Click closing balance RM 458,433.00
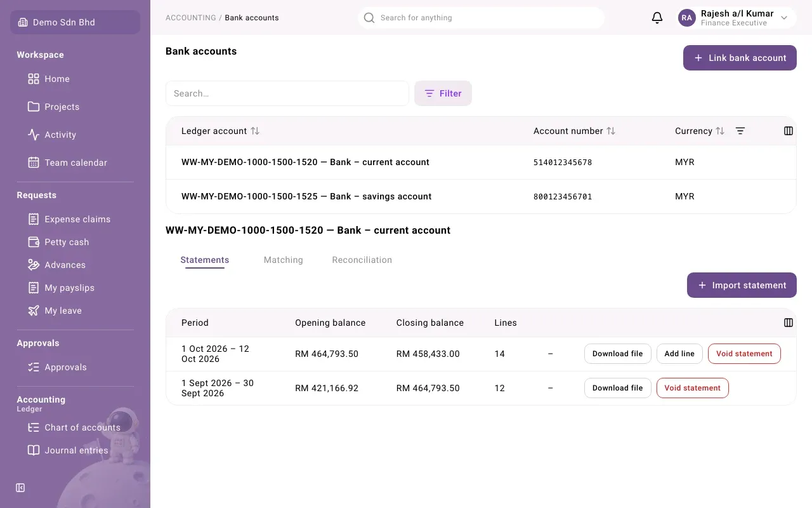The width and height of the screenshot is (812, 508). pos(428,354)
